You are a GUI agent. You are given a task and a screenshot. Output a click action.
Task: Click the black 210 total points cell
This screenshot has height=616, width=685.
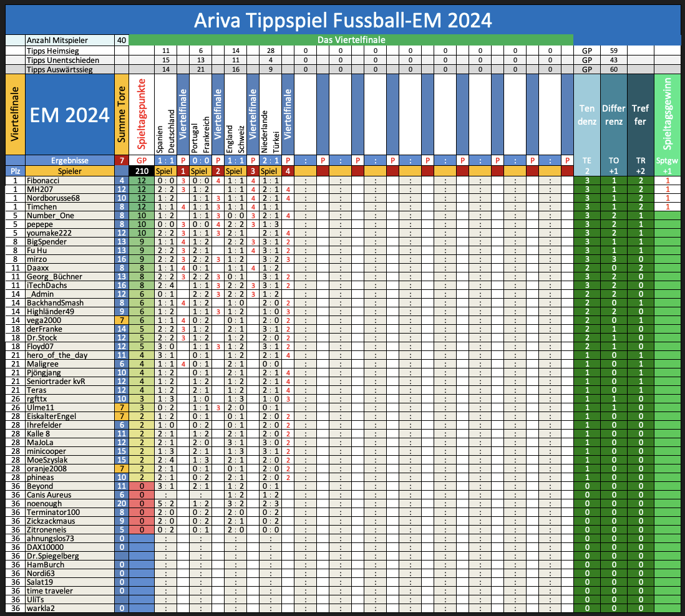pos(142,170)
